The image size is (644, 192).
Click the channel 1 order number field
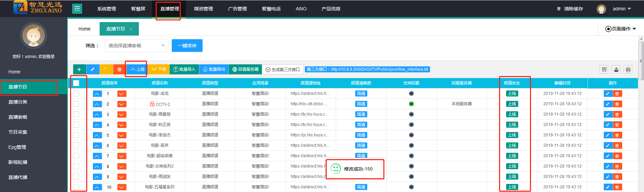point(109,94)
